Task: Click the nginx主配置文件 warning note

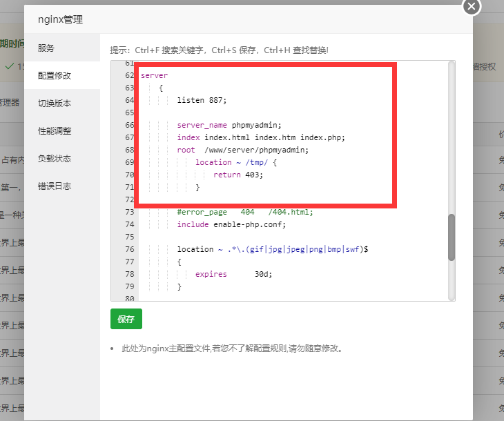Action: [x=232, y=349]
